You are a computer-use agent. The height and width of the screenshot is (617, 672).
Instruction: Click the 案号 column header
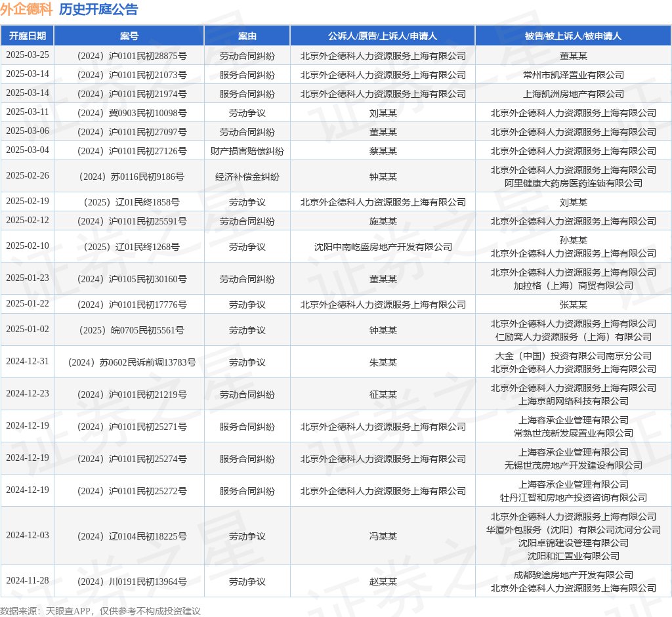[x=129, y=36]
